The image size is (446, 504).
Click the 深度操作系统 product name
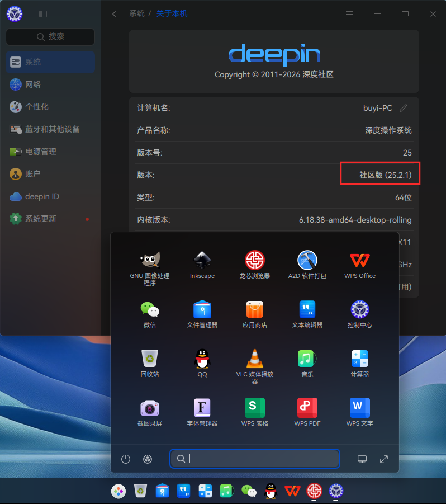388,130
